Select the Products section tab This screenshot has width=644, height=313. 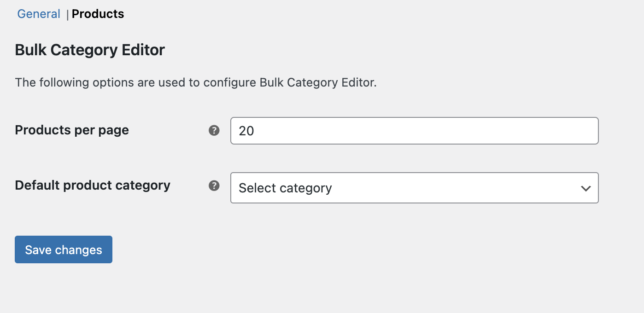click(98, 14)
